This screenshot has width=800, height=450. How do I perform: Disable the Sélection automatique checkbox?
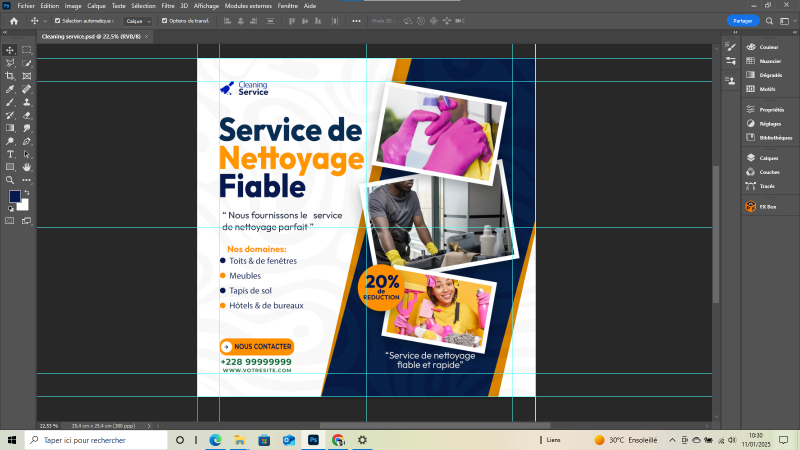coord(57,20)
